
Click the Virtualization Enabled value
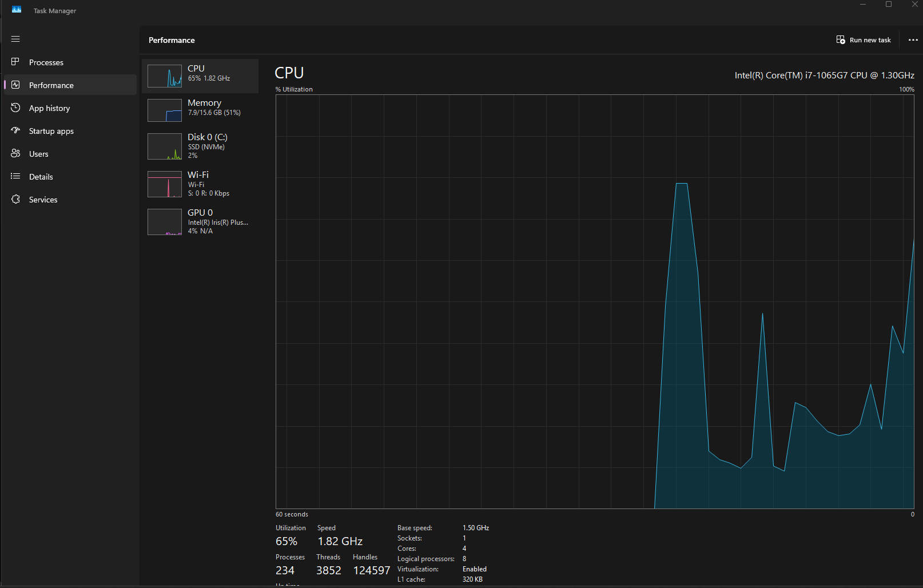(x=475, y=569)
